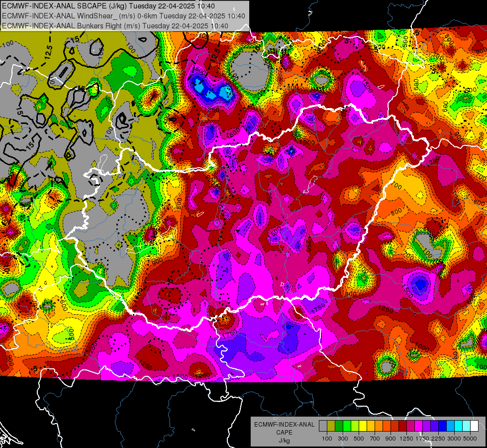Image resolution: width=487 pixels, height=448 pixels.
Task: Click the '5000' legend scale label
Action: click(470, 439)
